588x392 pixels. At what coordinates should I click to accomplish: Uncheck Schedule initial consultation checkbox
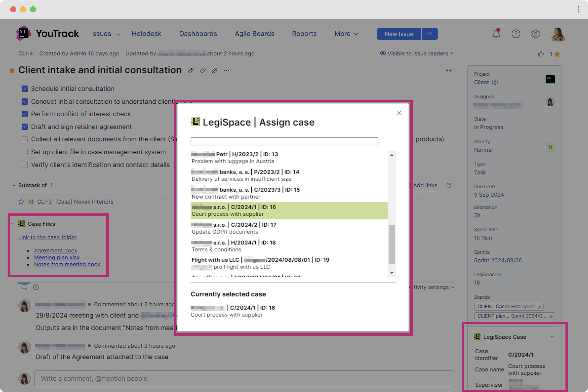[x=24, y=89]
